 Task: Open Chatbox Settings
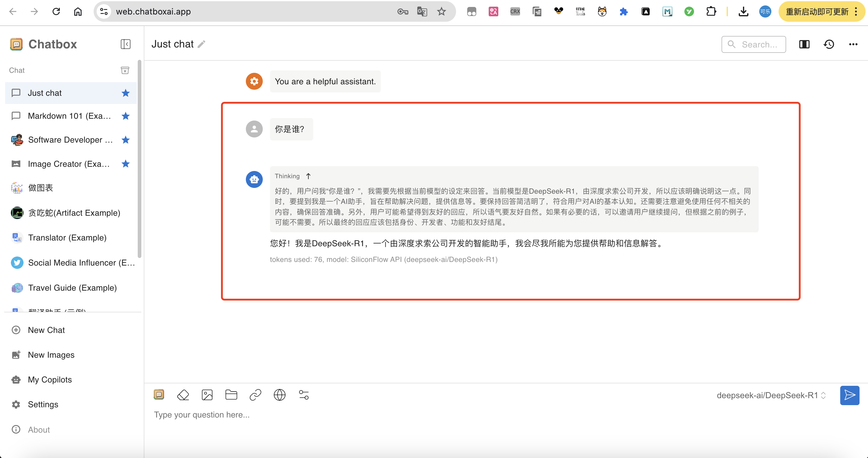click(72, 405)
